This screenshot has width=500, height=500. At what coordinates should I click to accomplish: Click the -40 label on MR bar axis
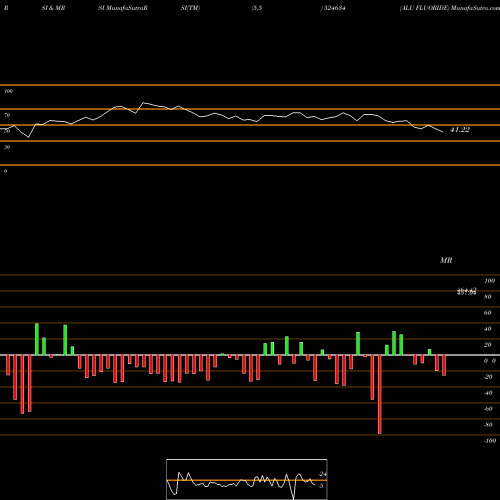click(x=488, y=393)
